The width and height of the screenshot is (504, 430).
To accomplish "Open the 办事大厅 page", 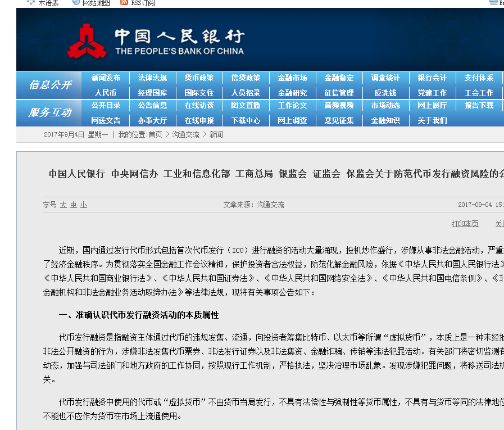I will 152,121.
